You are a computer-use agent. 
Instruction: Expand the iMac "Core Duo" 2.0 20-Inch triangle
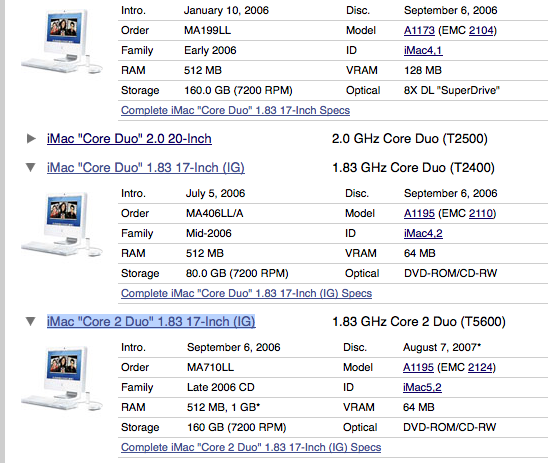click(x=31, y=139)
